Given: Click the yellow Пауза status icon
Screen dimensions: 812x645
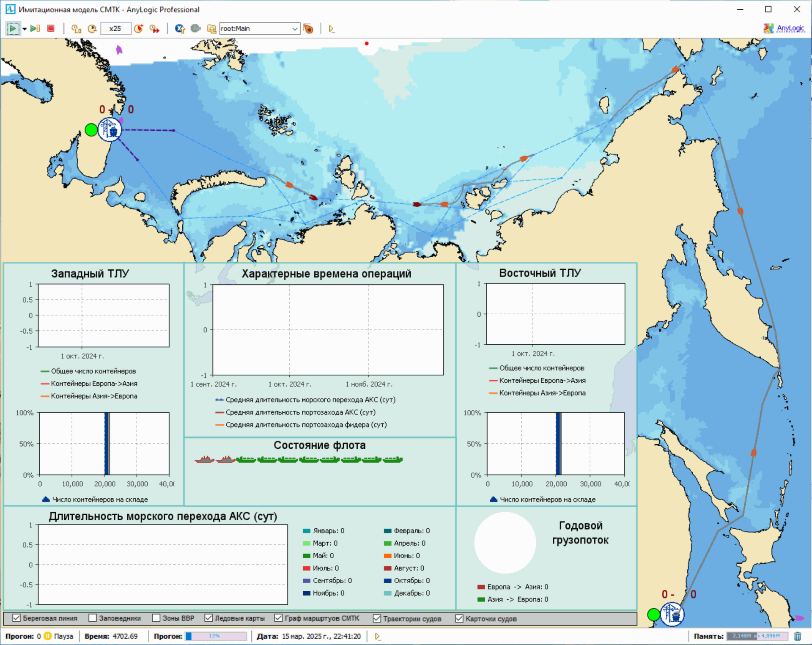Looking at the screenshot, I should point(48,636).
